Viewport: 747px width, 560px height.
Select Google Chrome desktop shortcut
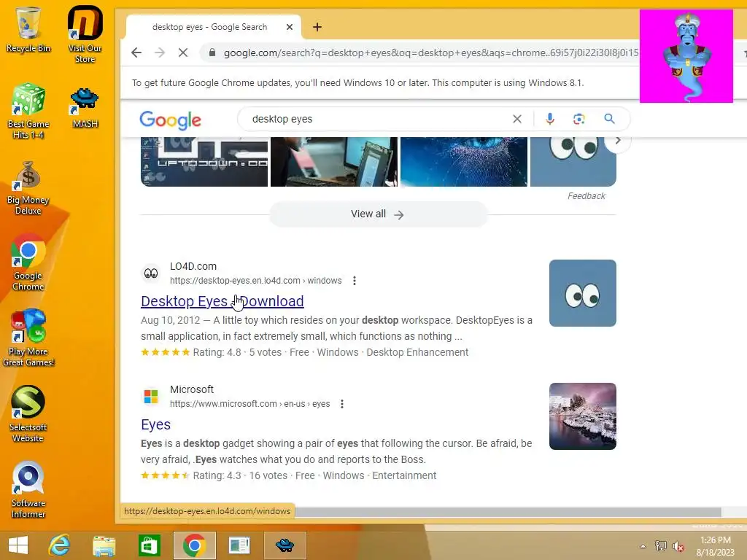tap(28, 262)
